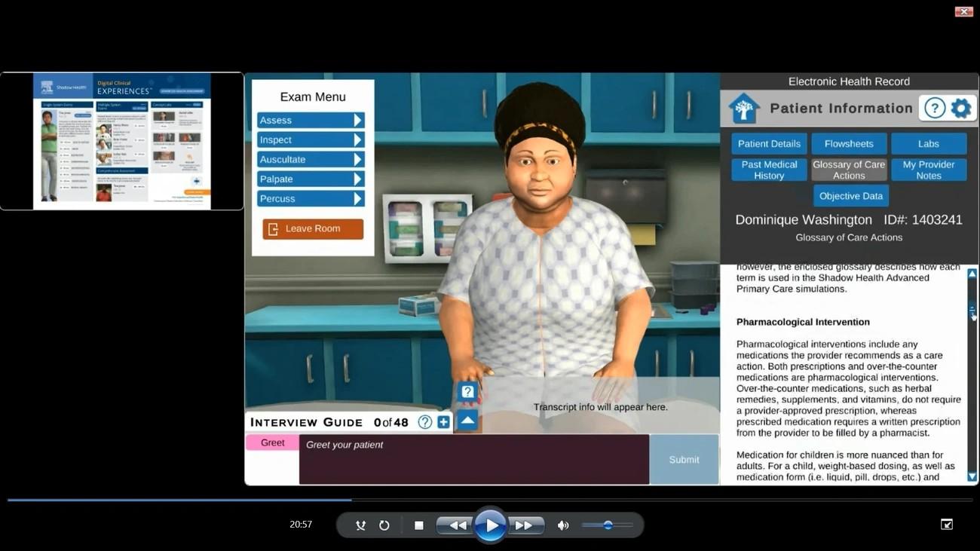980x551 pixels.
Task: Open the Labs tab
Action: (x=928, y=143)
